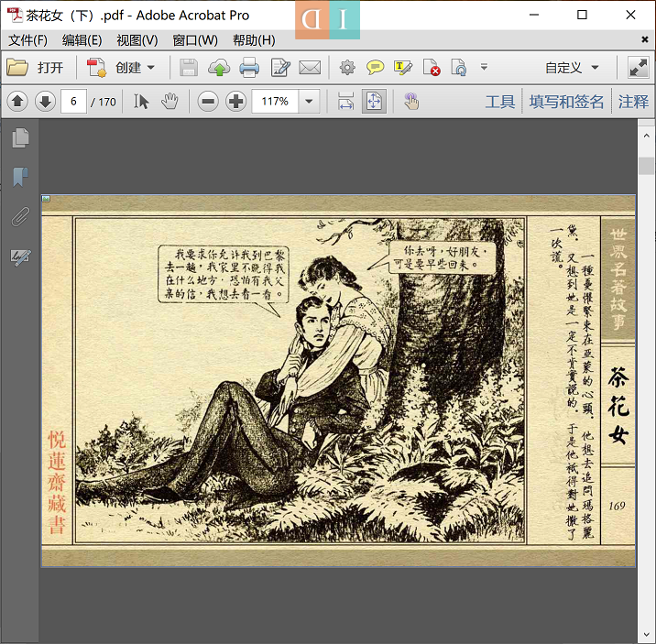Show the attachments paperclip panel
This screenshot has width=656, height=644.
point(20,216)
